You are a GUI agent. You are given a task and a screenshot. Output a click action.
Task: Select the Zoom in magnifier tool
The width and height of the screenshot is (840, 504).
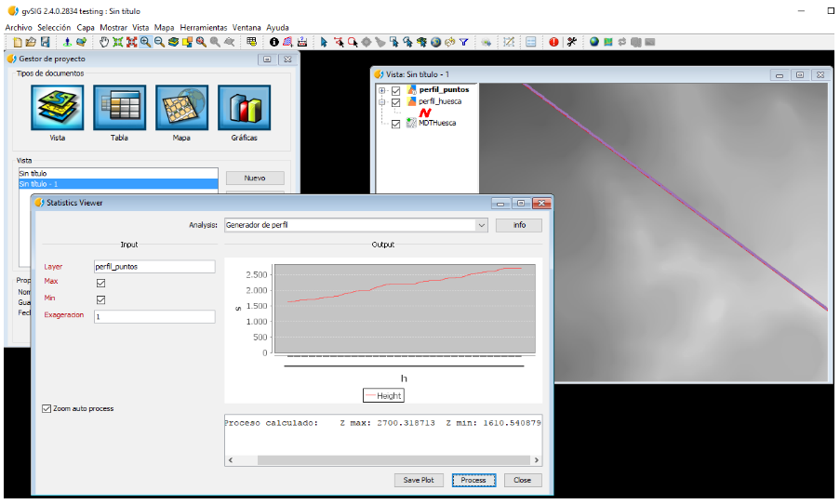coord(146,42)
